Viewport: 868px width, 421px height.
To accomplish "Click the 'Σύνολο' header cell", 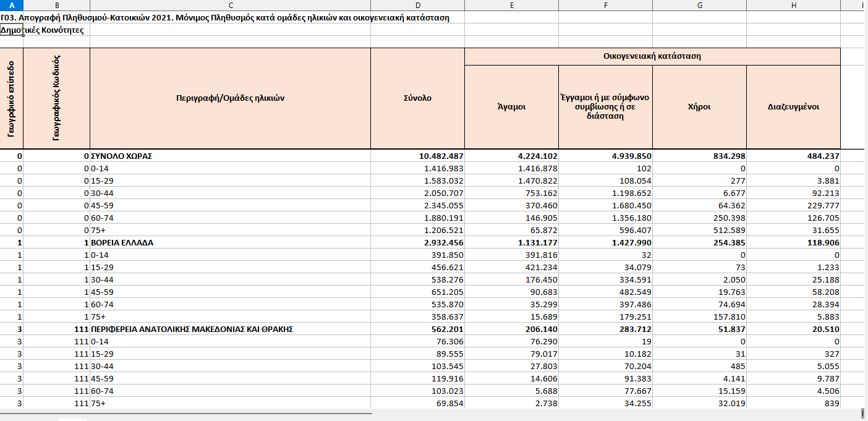I will coord(417,98).
